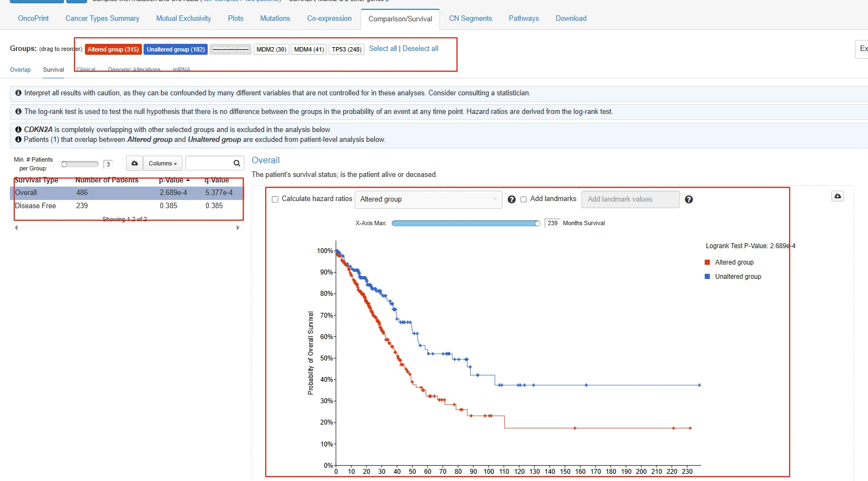Viewport: 868px width, 481px height.
Task: Click the X-Axis Max slider handle
Action: (x=538, y=223)
